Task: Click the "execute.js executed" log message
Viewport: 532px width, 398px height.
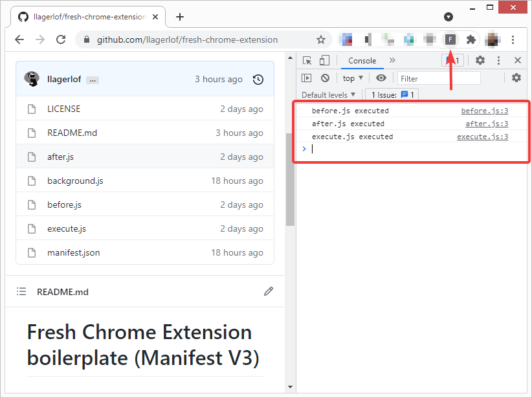Action: [x=352, y=137]
